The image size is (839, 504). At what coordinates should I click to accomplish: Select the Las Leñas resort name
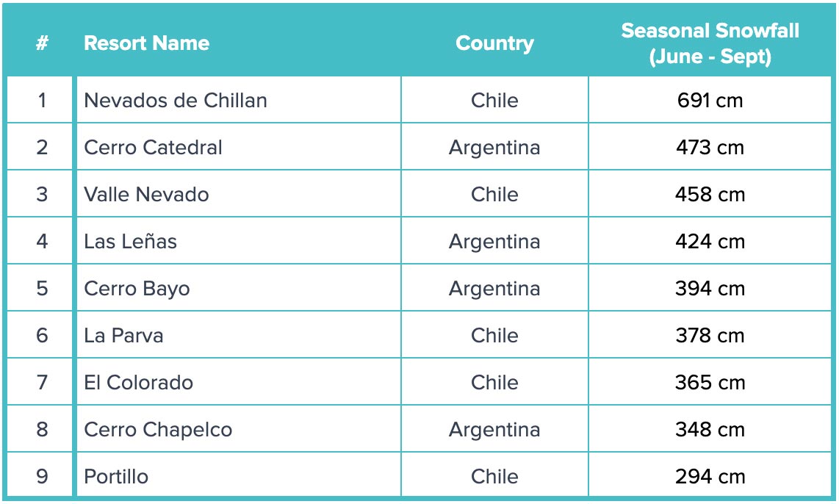130,241
